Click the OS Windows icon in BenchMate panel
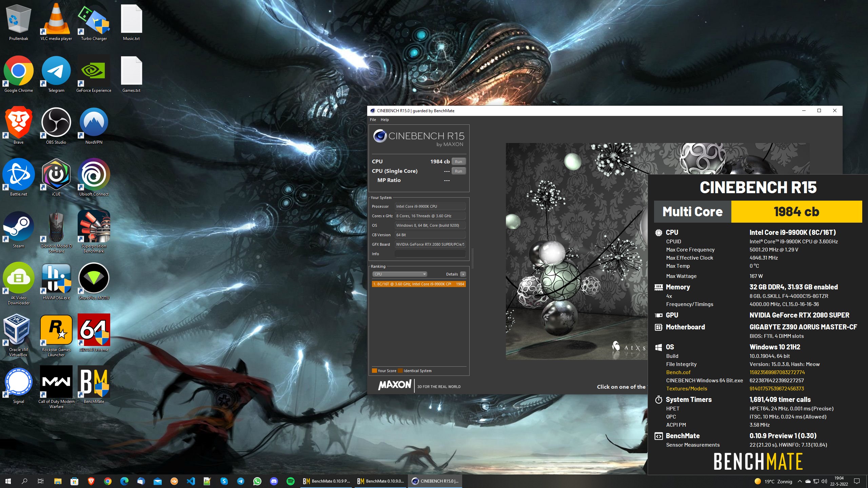This screenshot has width=868, height=488. [x=658, y=347]
